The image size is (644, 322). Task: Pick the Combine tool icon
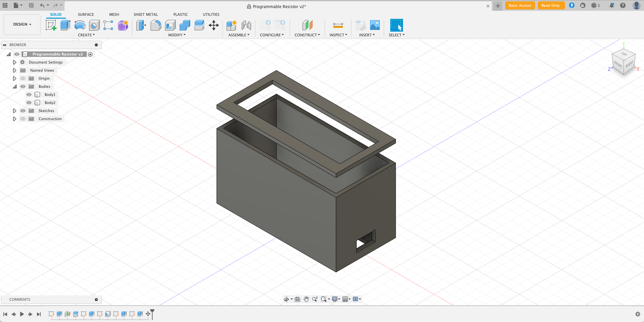click(x=185, y=25)
